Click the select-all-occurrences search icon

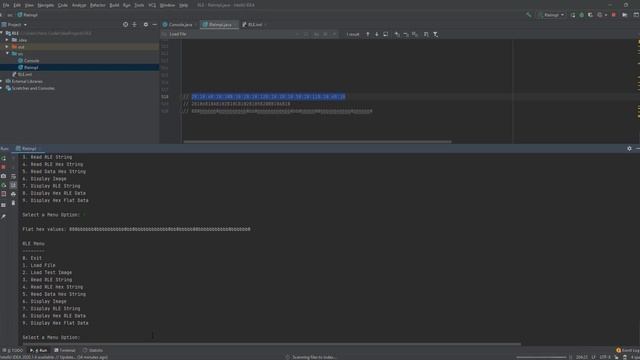click(386, 34)
